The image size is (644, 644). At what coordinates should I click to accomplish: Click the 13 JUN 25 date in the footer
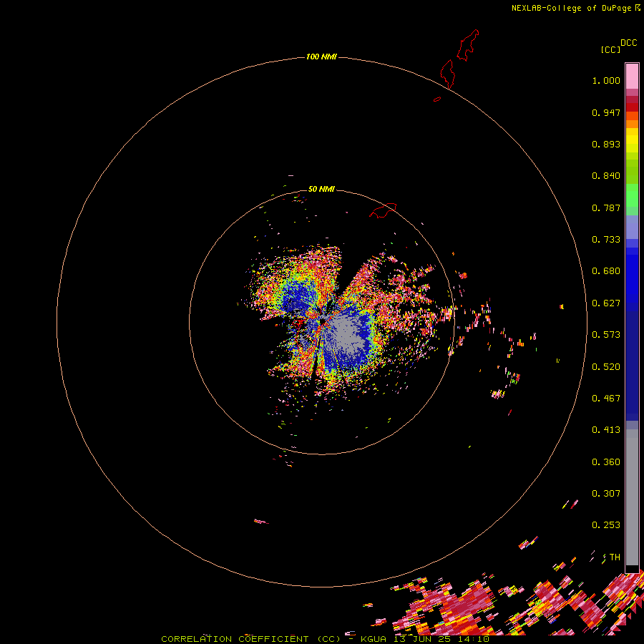pos(421,639)
